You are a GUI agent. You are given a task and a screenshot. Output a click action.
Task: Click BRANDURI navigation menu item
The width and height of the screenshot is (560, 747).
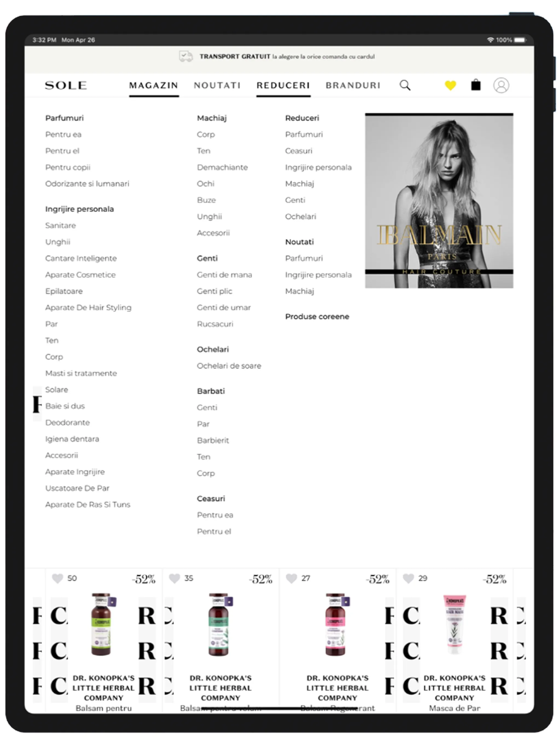pyautogui.click(x=354, y=85)
